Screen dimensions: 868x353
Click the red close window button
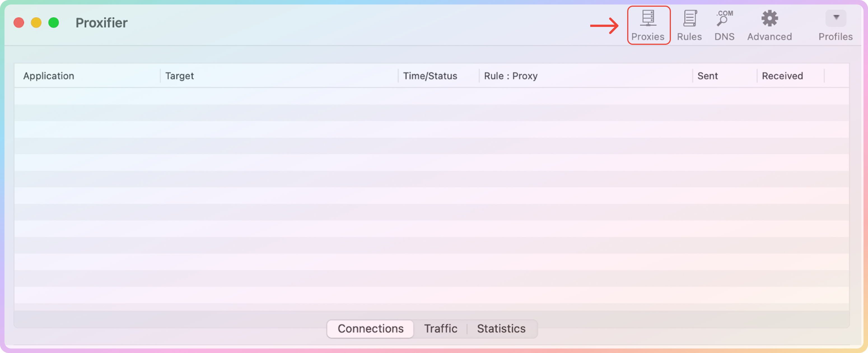pos(19,23)
